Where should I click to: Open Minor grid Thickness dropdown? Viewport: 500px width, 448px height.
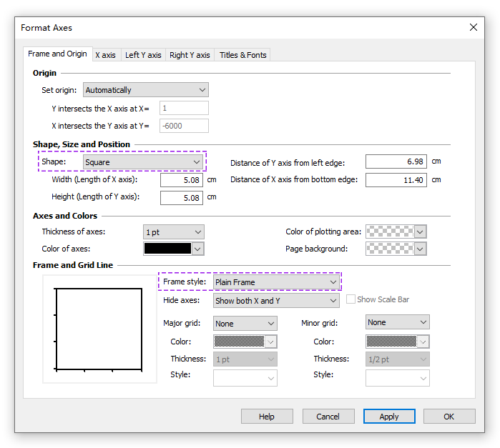point(397,359)
